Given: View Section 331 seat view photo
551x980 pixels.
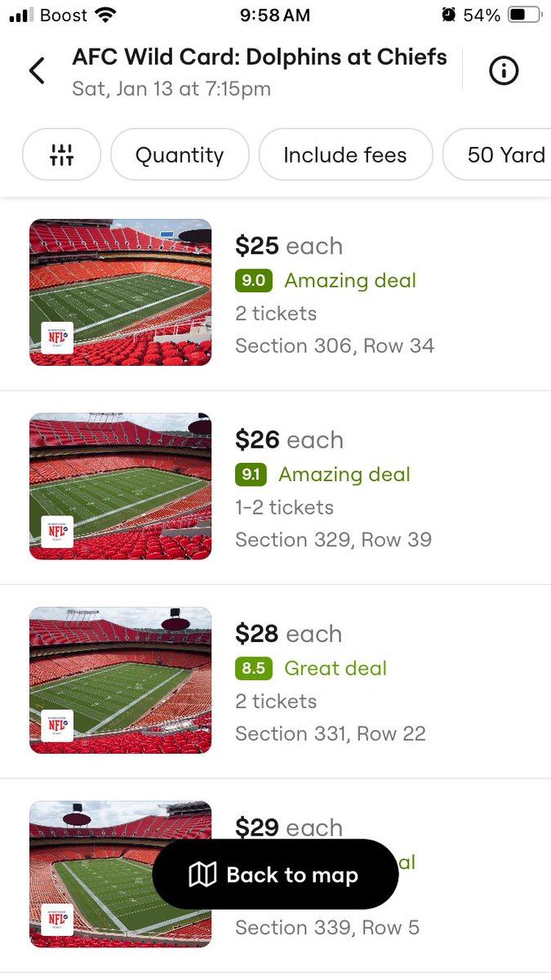Looking at the screenshot, I should click(121, 679).
